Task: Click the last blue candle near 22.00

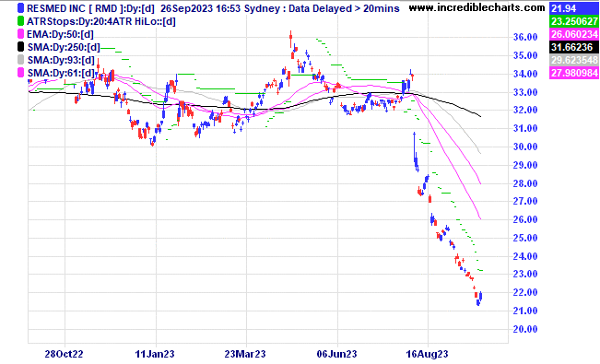Action: click(480, 296)
